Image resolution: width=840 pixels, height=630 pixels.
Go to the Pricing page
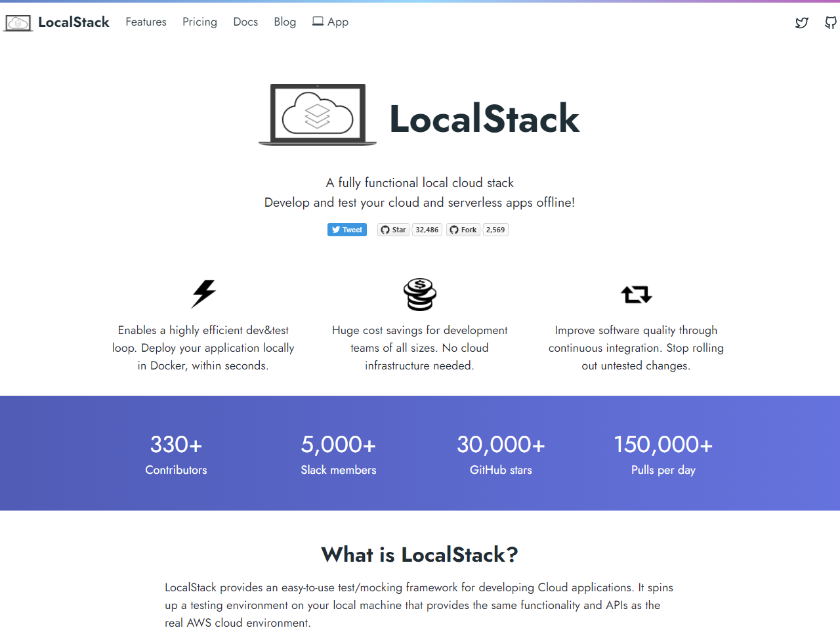point(199,22)
